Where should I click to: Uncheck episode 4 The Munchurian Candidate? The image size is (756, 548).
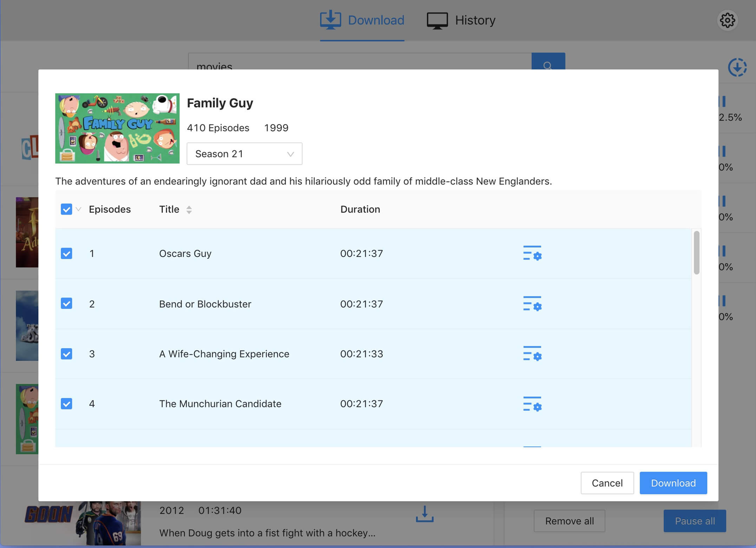click(x=66, y=404)
